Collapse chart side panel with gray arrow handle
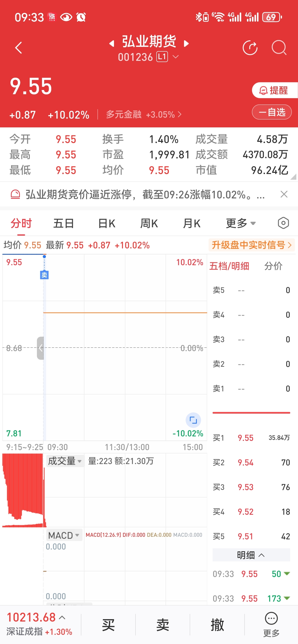Image resolution: width=298 pixels, height=644 pixels. 40,348
